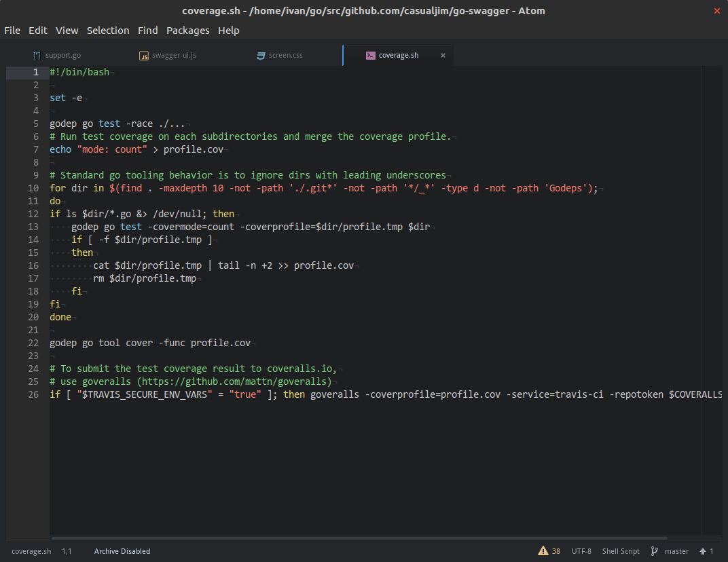This screenshot has width=728, height=562.
Task: Open the Find menu
Action: (147, 31)
